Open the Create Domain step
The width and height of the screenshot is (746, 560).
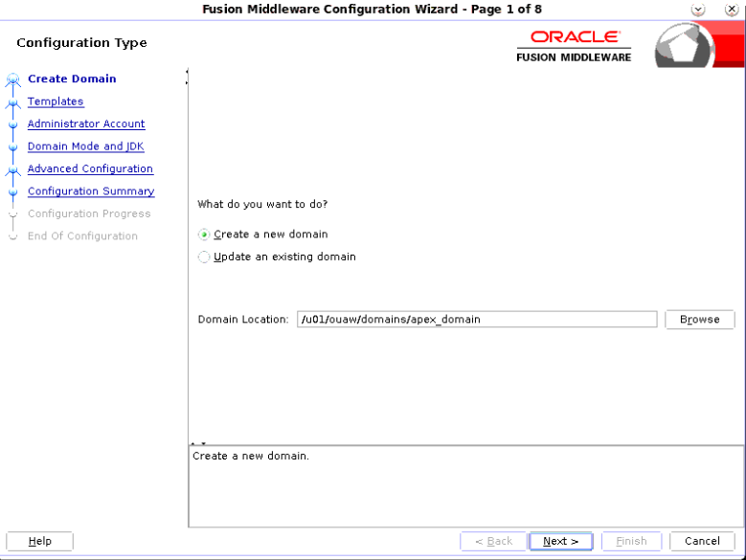click(x=72, y=78)
